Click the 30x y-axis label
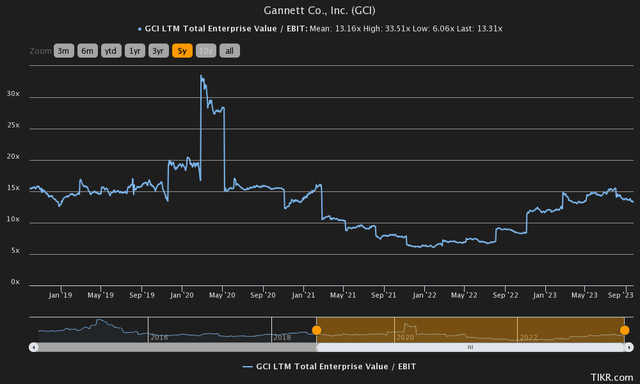Screen dimensions: 640x384 tap(13, 94)
